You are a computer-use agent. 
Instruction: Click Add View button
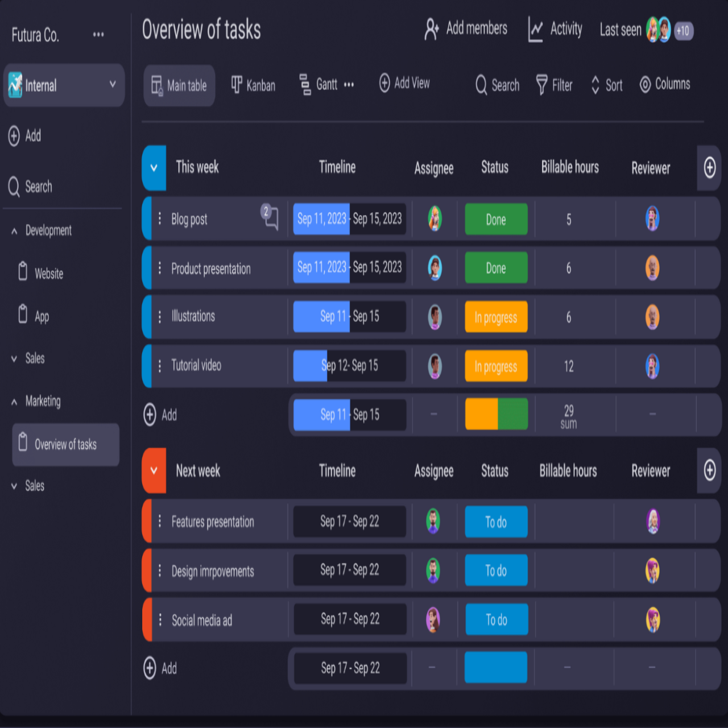coord(404,83)
